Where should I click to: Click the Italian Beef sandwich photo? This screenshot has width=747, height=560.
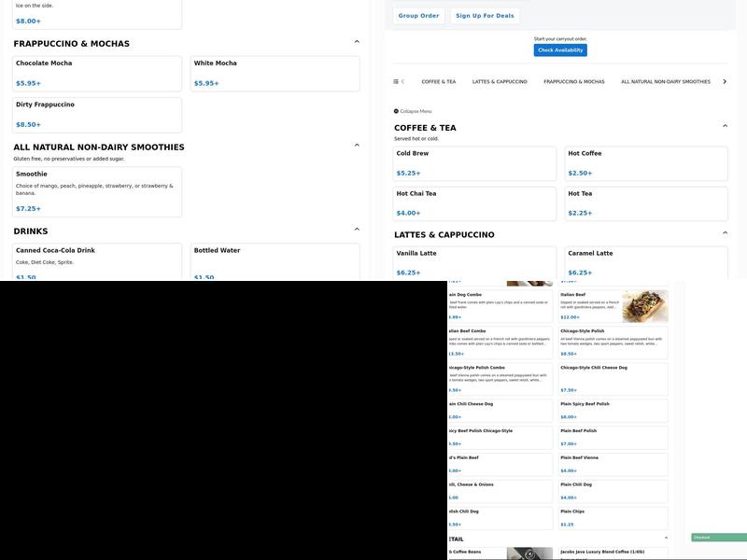(x=644, y=306)
